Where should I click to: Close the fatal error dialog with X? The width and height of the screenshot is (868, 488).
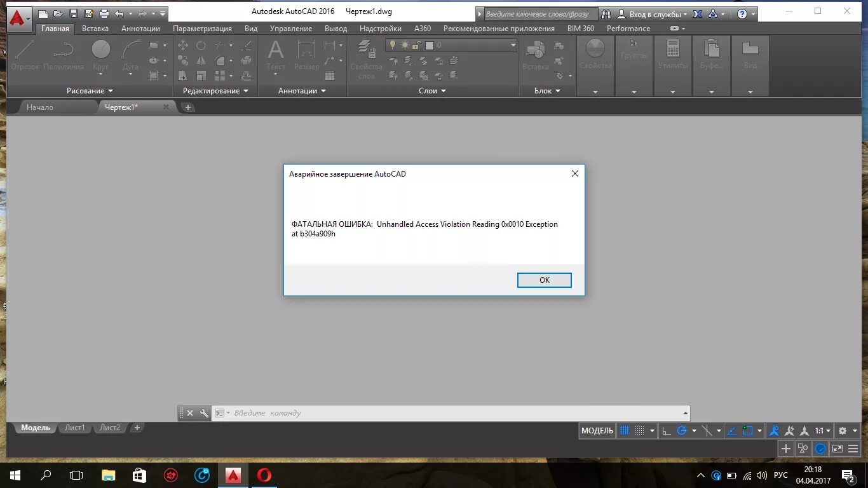[x=575, y=173]
